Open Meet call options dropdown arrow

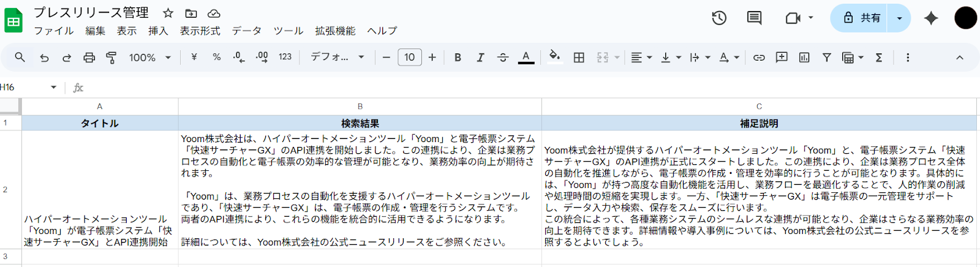point(811,18)
